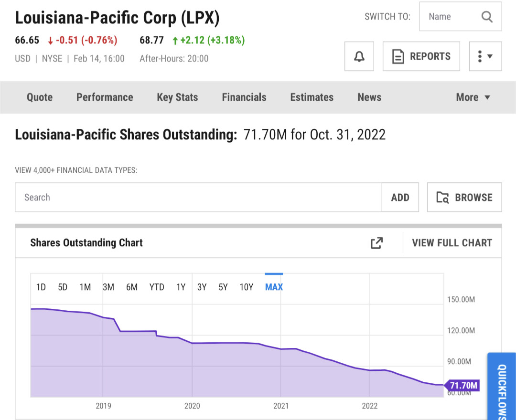Click the 2021 x-axis label
This screenshot has width=516, height=420.
281,406
